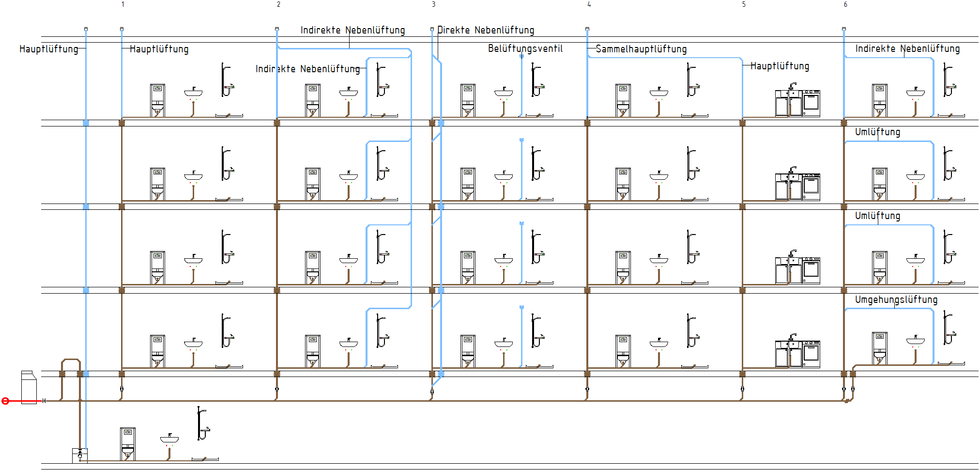The width and height of the screenshot is (980, 471).
Task: Click column number 2
Action: pyautogui.click(x=278, y=4)
